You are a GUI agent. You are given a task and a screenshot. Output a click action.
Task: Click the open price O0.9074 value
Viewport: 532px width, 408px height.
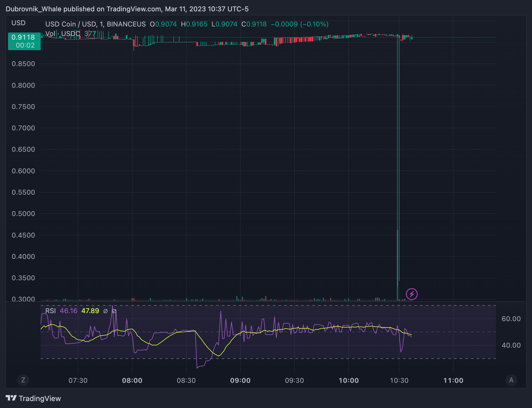pyautogui.click(x=163, y=24)
